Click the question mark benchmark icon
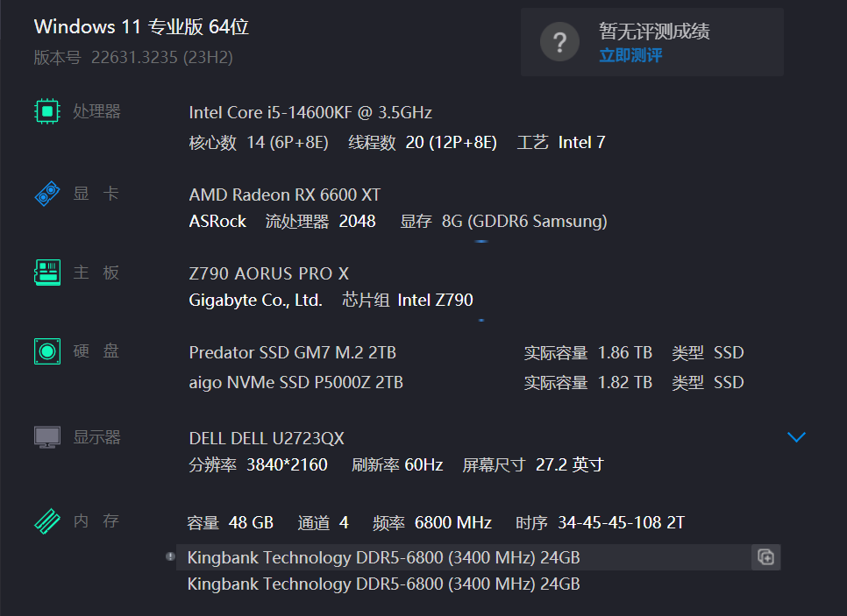This screenshot has width=847, height=616. pos(559,41)
